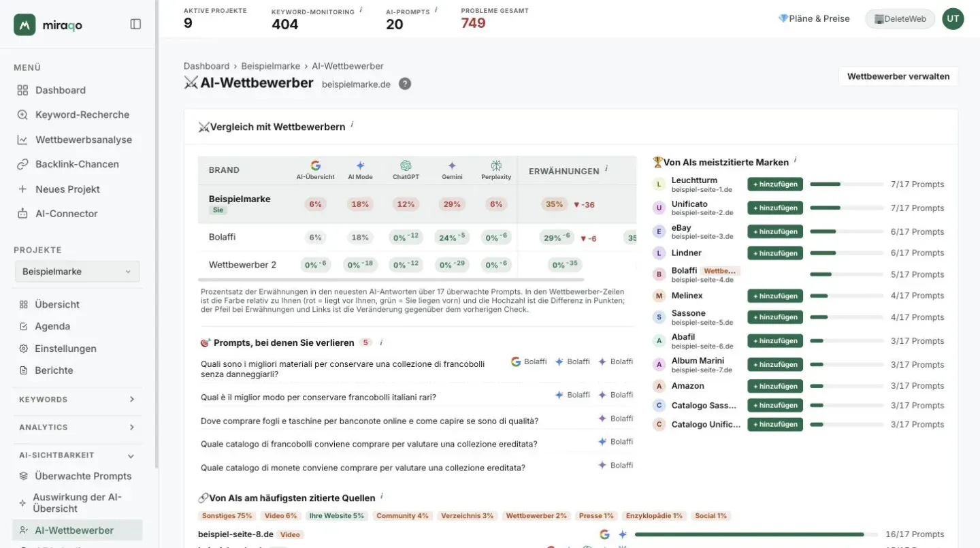Expand the Analytics sidebar section
Screen dimensions: 980x548
(77, 427)
